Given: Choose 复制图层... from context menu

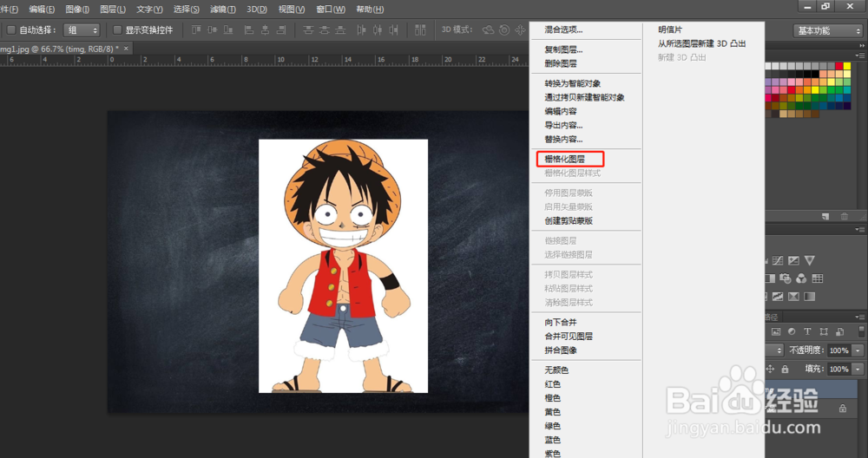Looking at the screenshot, I should [563, 49].
